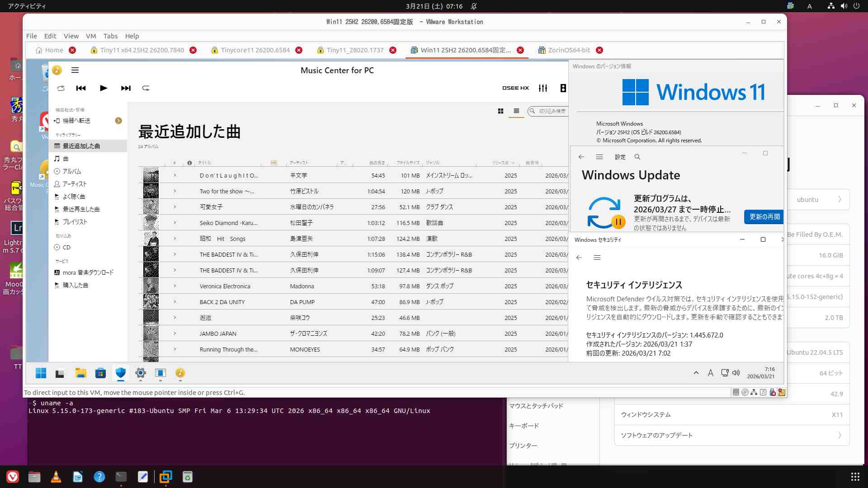Switch to ZorinOS64-bit tab
The image size is (868, 488).
569,50
